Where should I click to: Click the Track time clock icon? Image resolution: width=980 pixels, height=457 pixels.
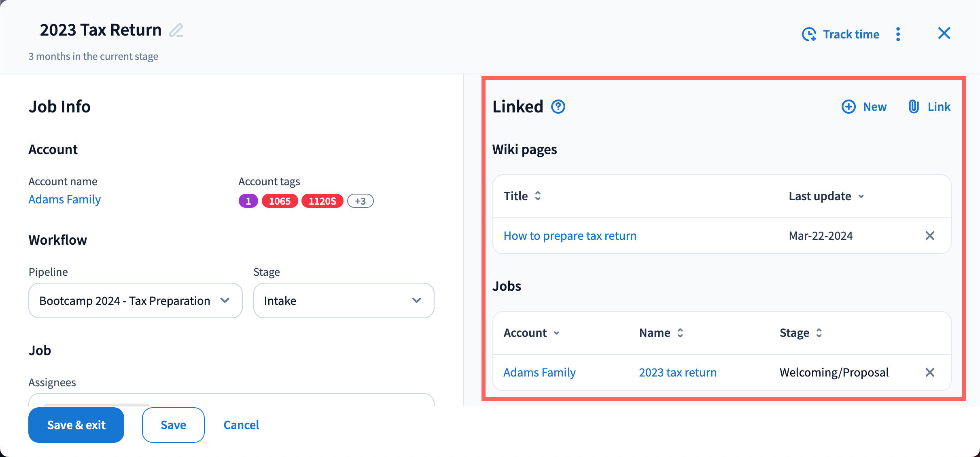809,34
